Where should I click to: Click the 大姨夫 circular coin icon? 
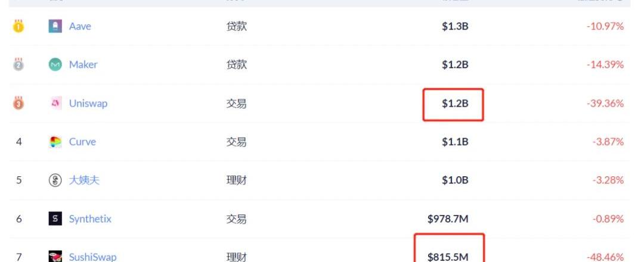click(x=55, y=180)
